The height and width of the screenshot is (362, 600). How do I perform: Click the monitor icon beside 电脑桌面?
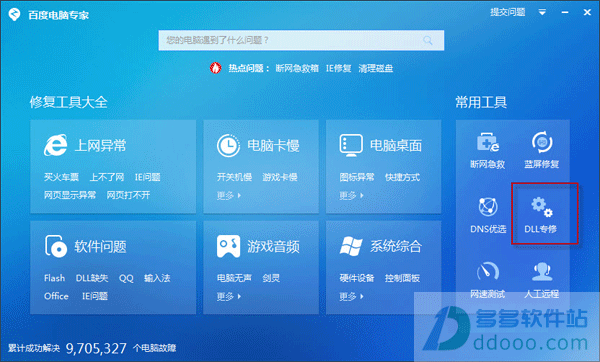point(351,145)
